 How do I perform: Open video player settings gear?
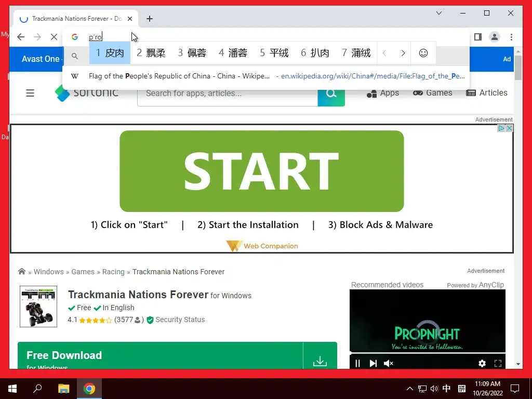tap(482, 363)
